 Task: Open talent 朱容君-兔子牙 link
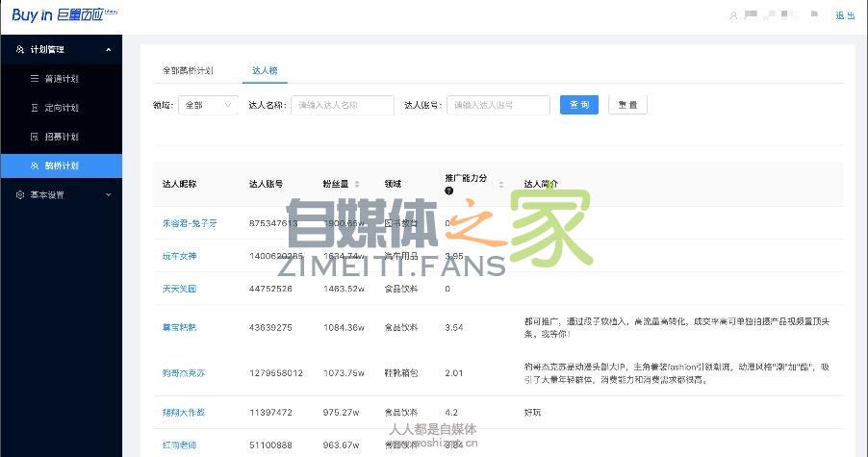click(x=190, y=223)
